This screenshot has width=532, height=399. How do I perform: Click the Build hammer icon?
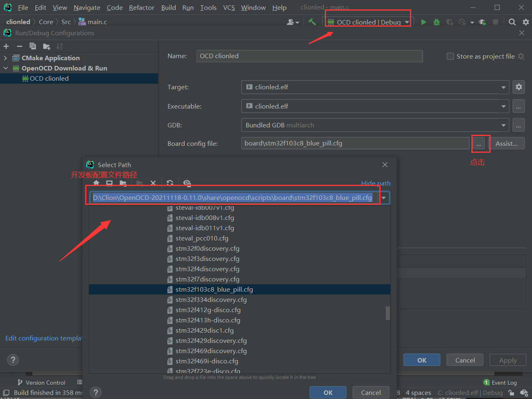[312, 22]
